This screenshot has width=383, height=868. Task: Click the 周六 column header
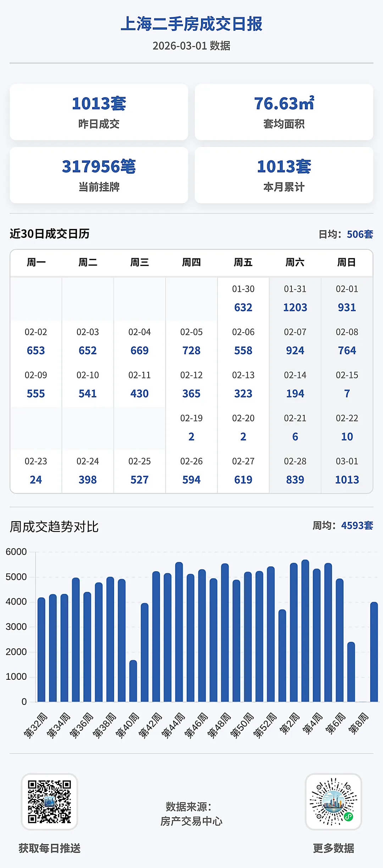tap(295, 262)
